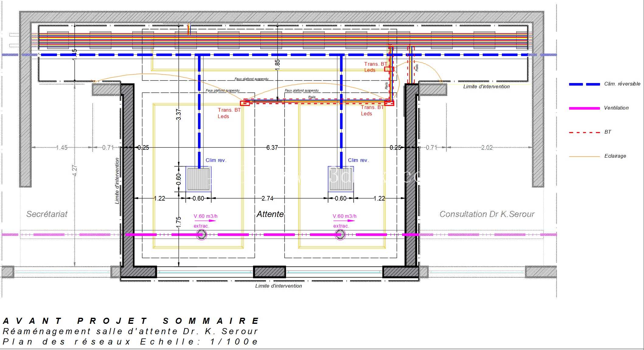Click the 'Plan des réseaux Echelle: 1/100e' line
Screen dimensions: 644x350
click(130, 342)
